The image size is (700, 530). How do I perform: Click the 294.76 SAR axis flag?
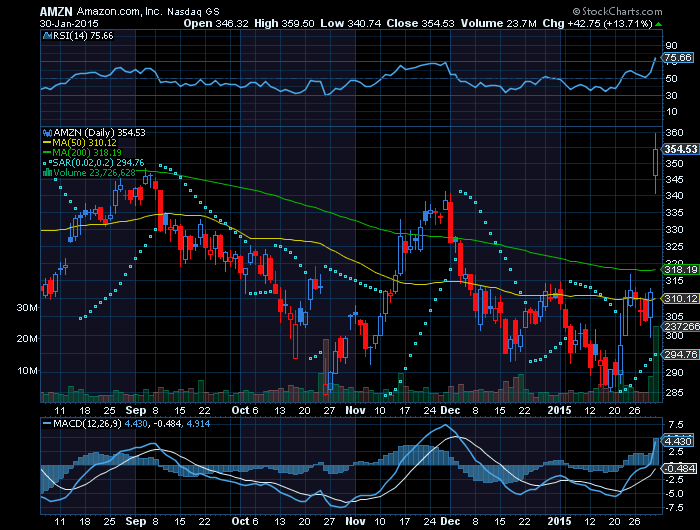(x=680, y=355)
